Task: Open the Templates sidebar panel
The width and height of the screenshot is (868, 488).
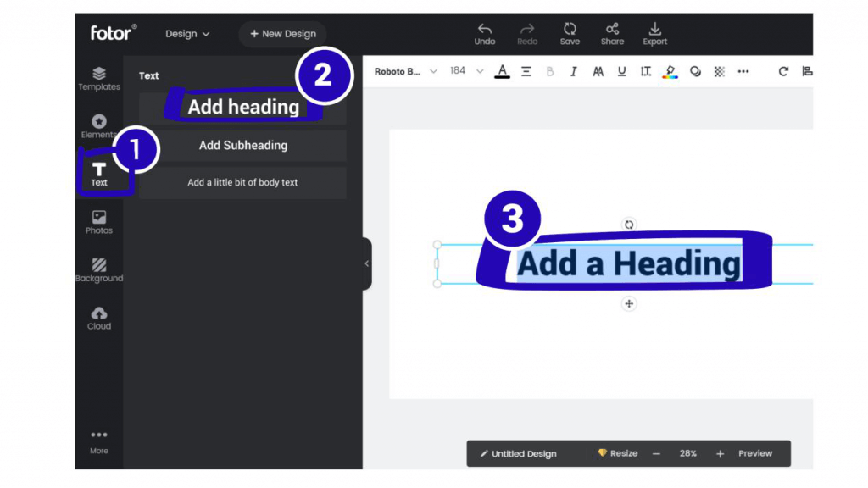Action: [99, 79]
